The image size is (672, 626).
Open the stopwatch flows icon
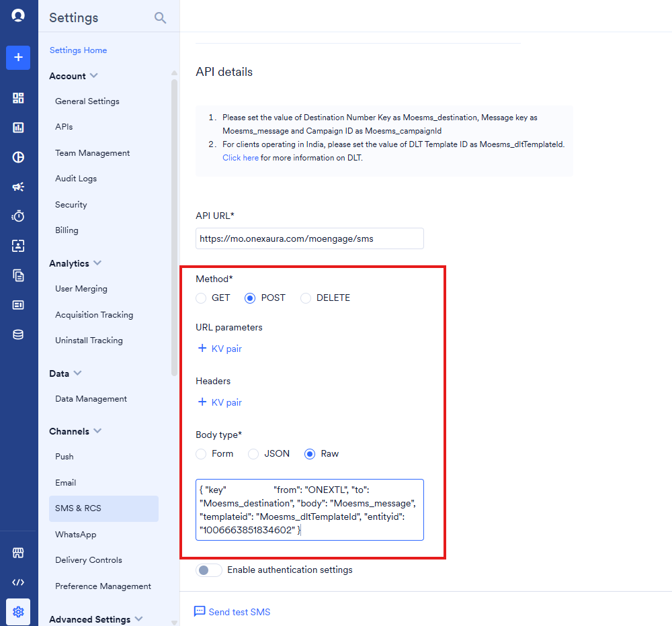[x=18, y=216]
